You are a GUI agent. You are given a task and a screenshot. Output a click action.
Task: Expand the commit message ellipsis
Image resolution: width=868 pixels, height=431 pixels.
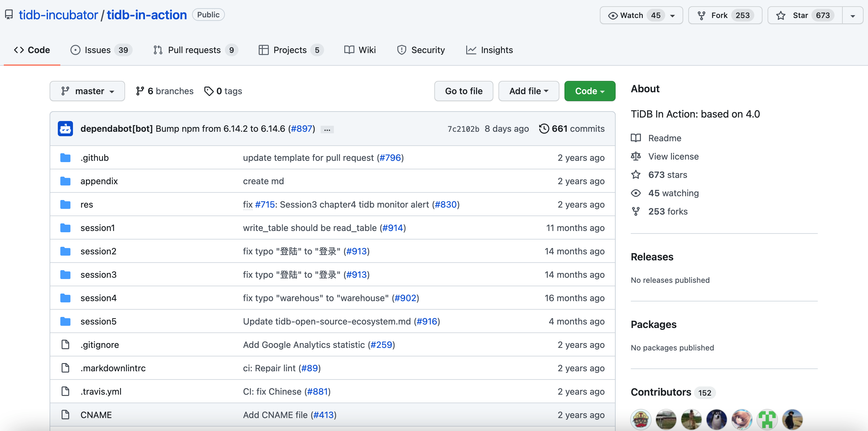click(x=327, y=130)
